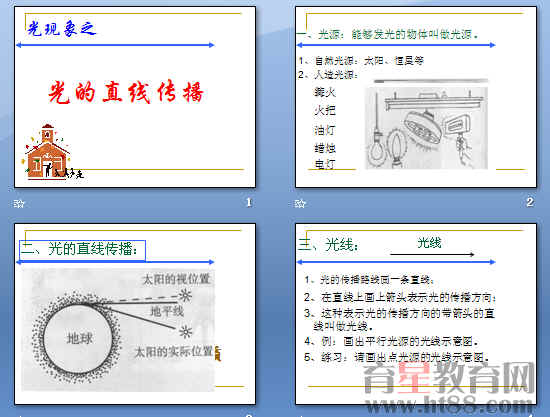Viewport: 550px width, 417px height.
Task: Click the slide number 2 label
Action: point(530,202)
